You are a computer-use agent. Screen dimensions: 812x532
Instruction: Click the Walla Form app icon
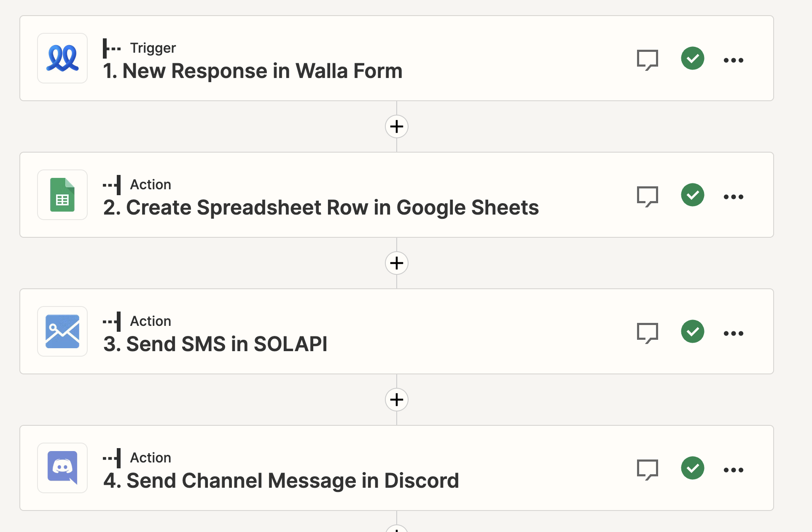point(62,58)
